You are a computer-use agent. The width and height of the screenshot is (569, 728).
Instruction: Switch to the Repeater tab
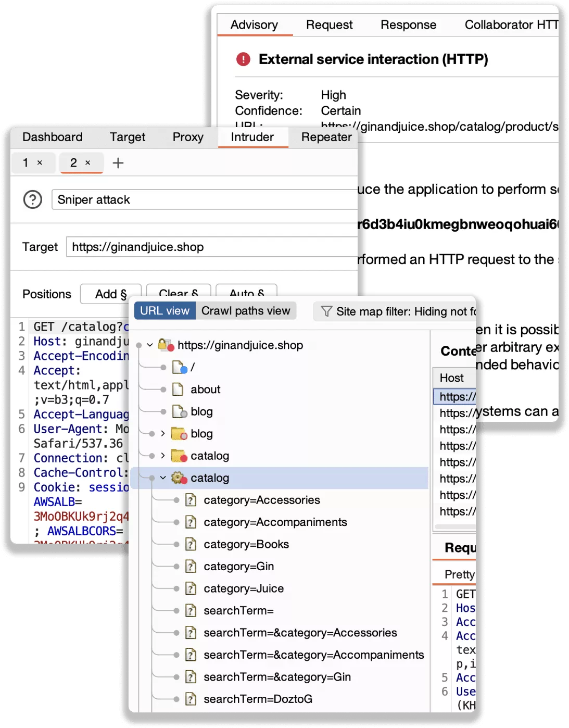(325, 137)
